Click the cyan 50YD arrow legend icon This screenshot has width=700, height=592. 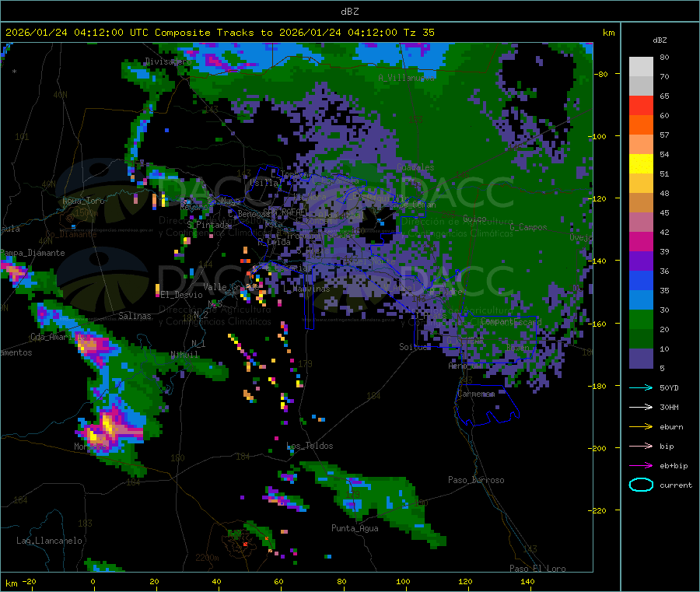click(x=641, y=387)
